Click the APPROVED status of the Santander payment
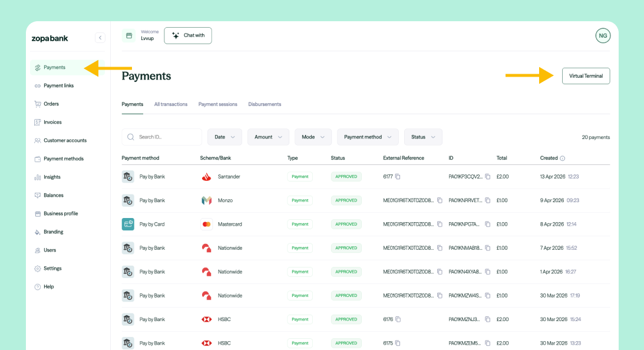The height and width of the screenshot is (350, 644). click(346, 177)
